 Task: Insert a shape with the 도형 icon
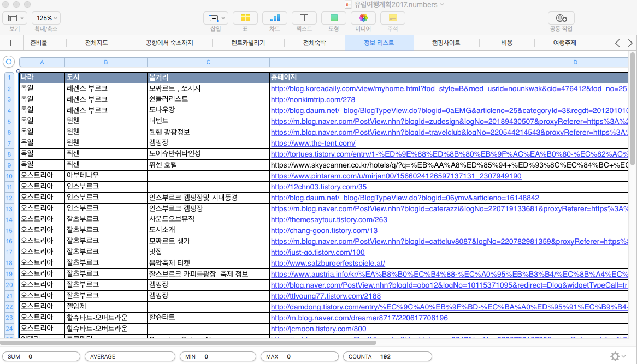tap(334, 18)
